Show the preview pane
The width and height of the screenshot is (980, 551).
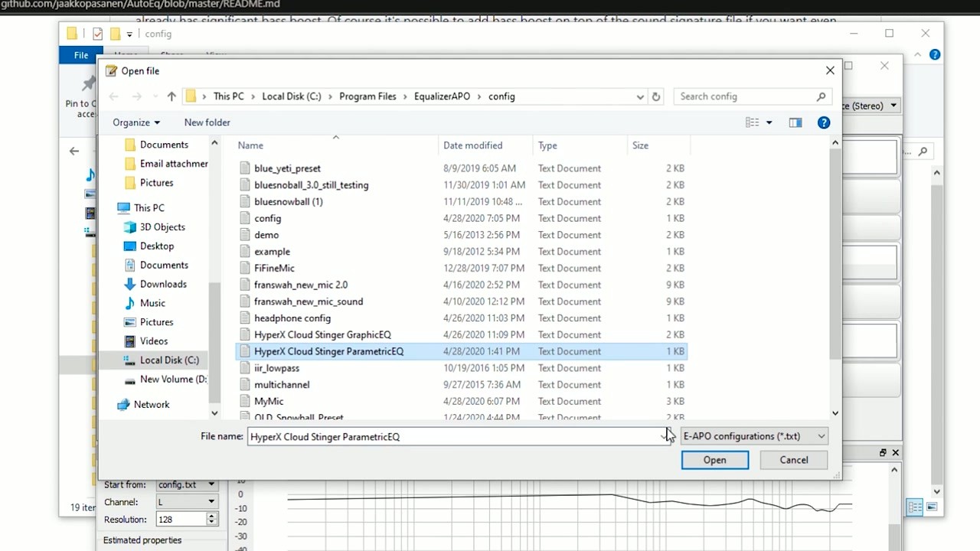[795, 122]
